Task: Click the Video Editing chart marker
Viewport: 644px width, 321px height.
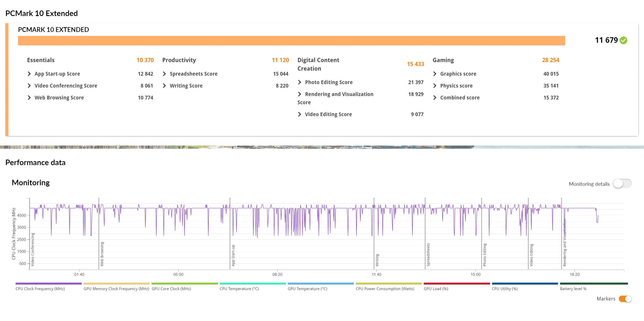Action: [x=531, y=255]
